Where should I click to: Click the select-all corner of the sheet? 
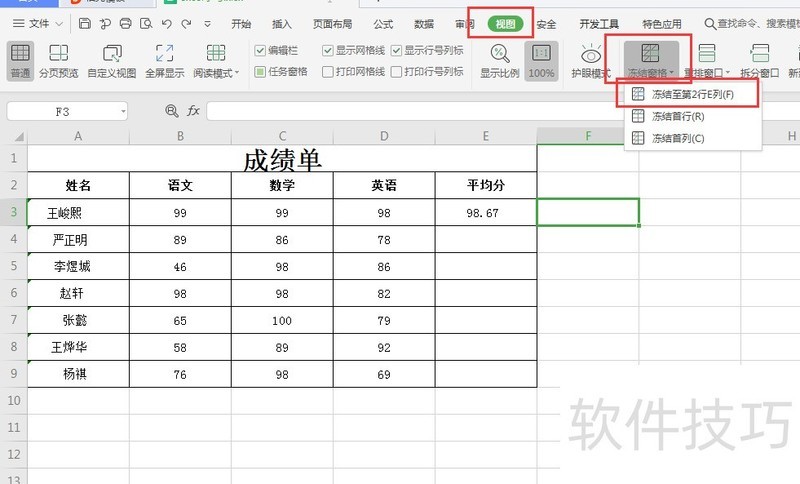(x=18, y=136)
